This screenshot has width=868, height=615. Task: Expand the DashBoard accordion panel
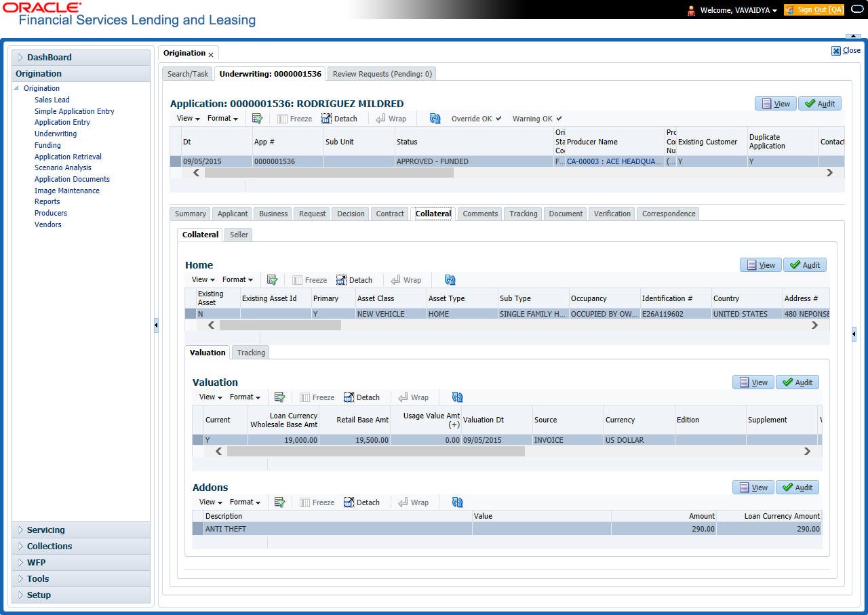pyautogui.click(x=81, y=58)
